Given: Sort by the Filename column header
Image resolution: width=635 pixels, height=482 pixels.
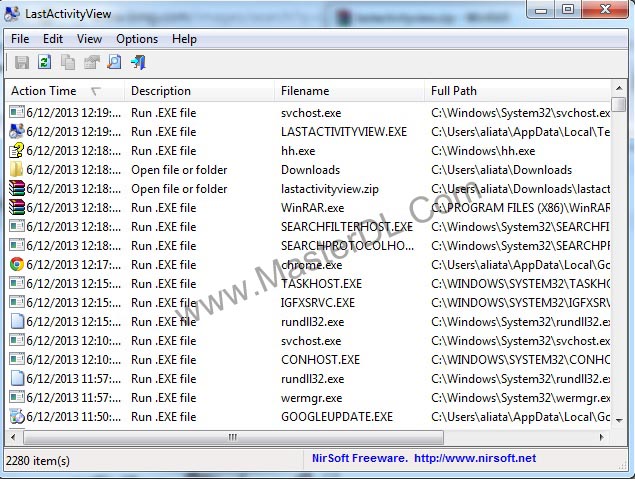Looking at the screenshot, I should (349, 91).
